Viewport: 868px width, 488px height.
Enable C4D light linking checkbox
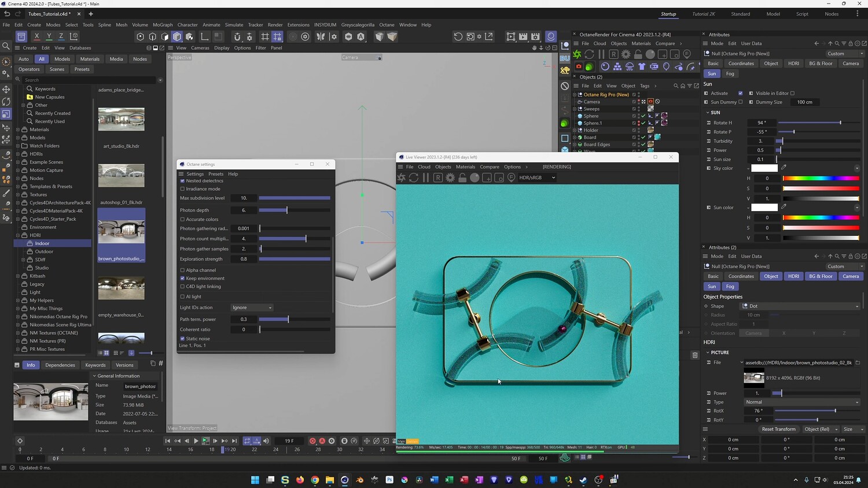[182, 286]
